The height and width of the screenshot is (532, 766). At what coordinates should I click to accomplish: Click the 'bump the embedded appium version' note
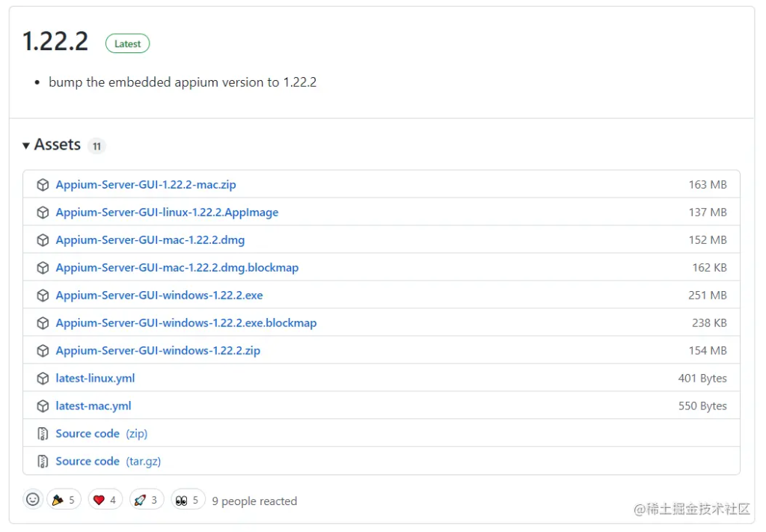coord(183,82)
